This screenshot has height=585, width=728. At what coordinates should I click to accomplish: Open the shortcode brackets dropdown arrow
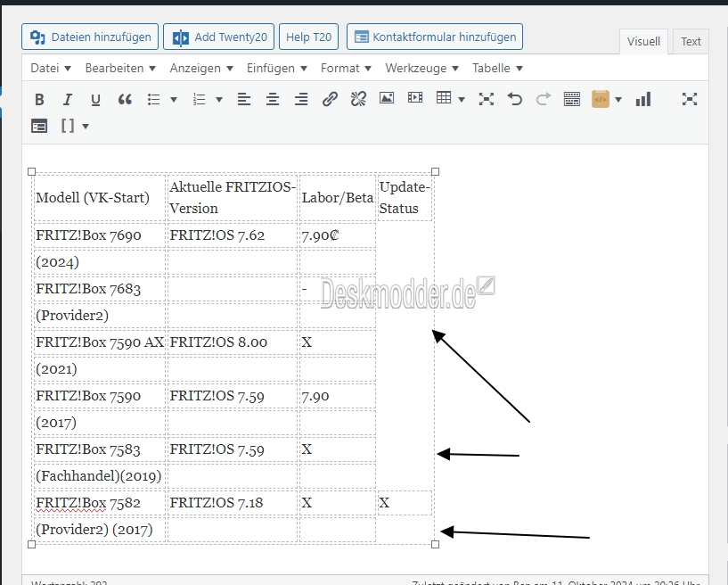[86, 126]
